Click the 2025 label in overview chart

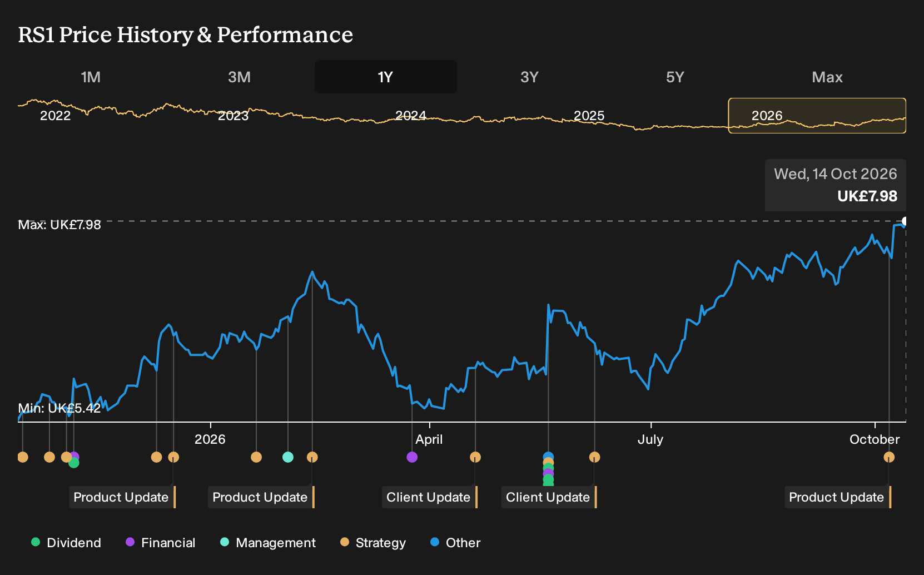[x=589, y=116]
